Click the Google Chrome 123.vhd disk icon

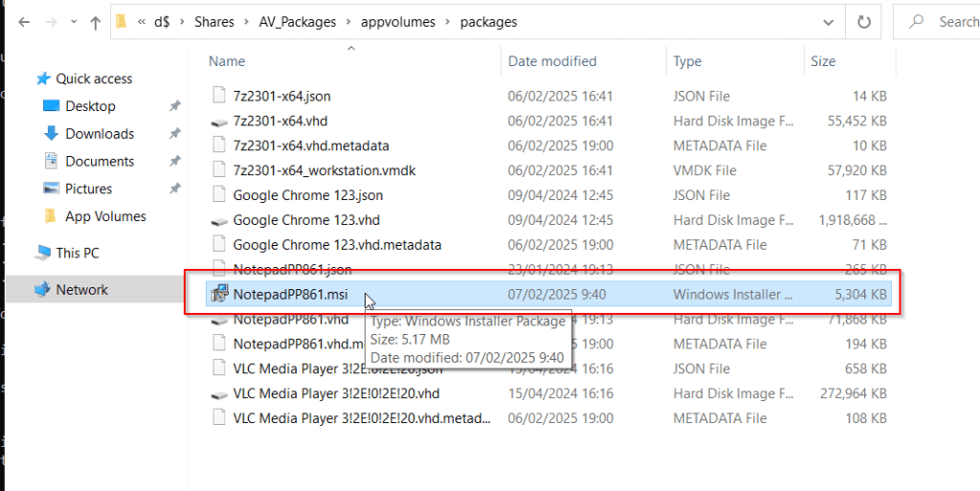click(220, 220)
